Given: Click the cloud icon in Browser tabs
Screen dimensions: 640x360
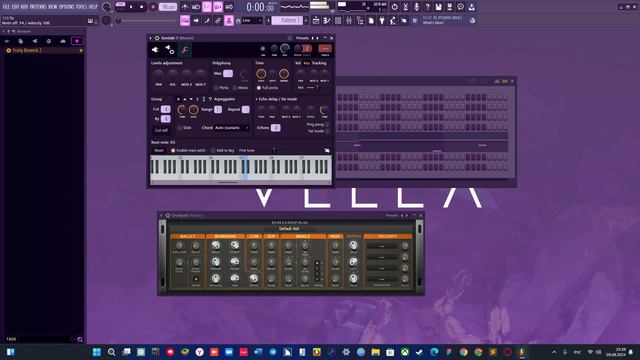Looking at the screenshot, I should pyautogui.click(x=62, y=41).
